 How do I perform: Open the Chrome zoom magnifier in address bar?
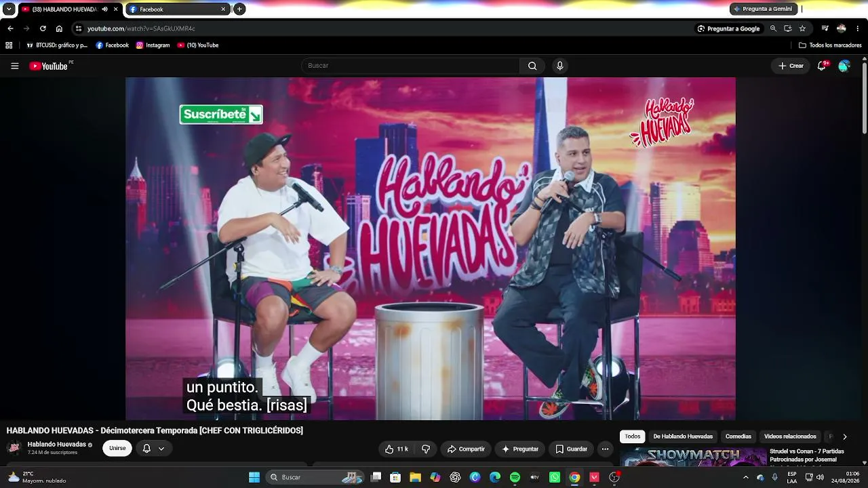[773, 28]
